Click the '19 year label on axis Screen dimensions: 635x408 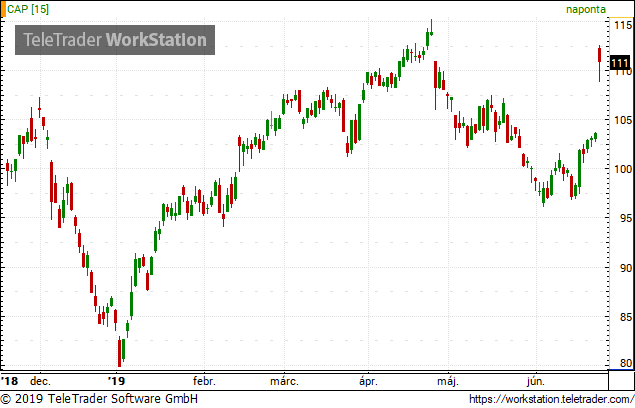coord(117,381)
